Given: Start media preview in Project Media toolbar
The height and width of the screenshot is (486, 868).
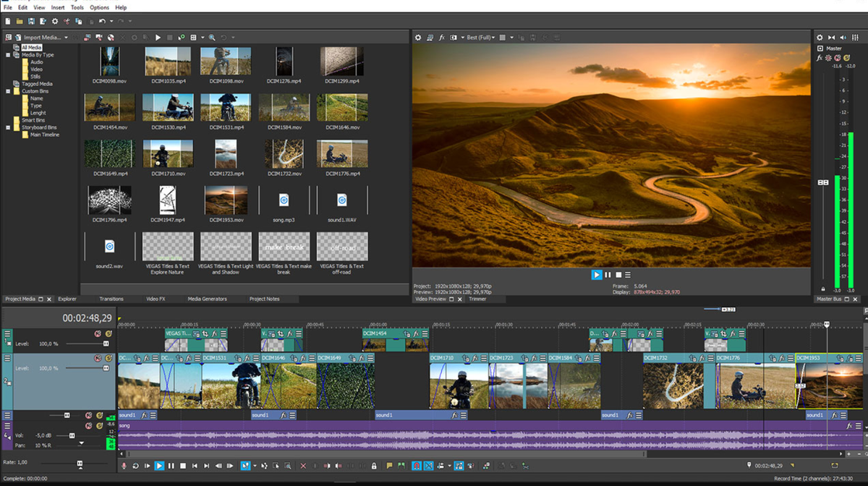Looking at the screenshot, I should pyautogui.click(x=158, y=37).
